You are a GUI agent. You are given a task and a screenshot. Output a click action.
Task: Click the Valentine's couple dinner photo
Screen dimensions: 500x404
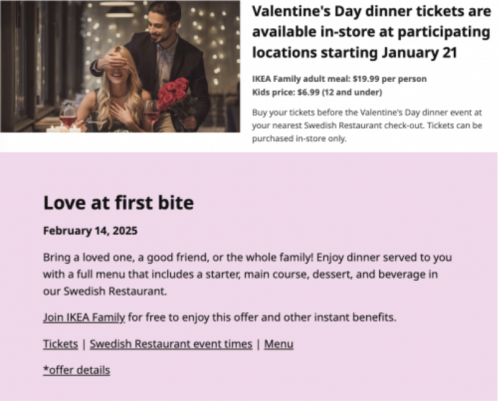tap(120, 66)
